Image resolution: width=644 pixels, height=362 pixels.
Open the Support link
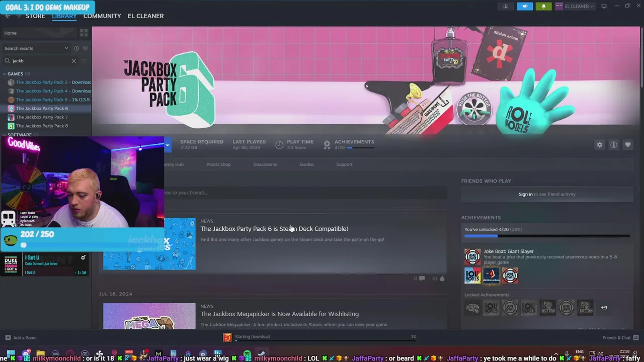pyautogui.click(x=344, y=164)
